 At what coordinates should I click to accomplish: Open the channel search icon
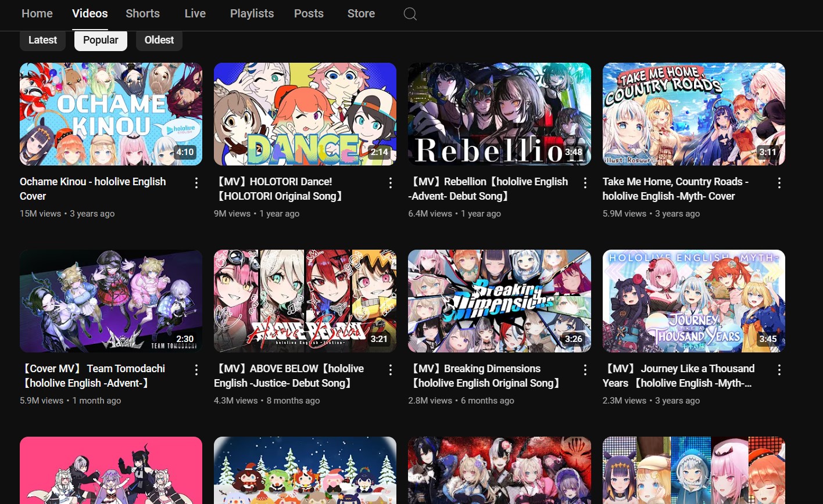(410, 14)
